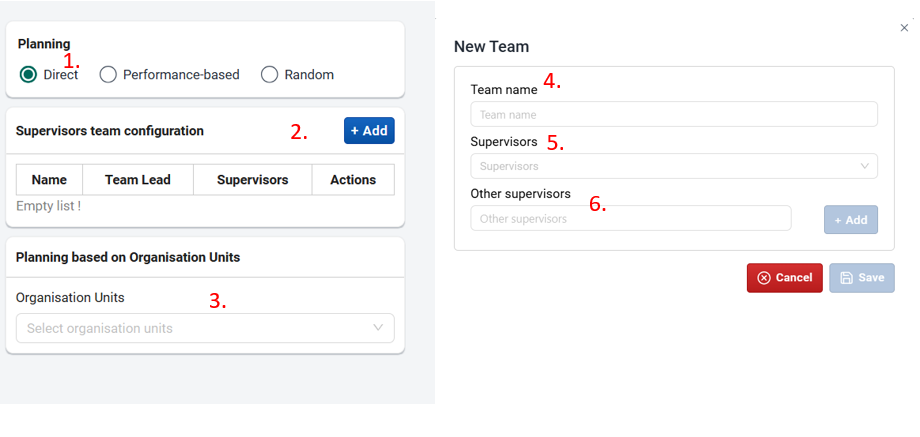Choose the Random planning radio button
Viewport: 920px width, 437px height.
(269, 74)
